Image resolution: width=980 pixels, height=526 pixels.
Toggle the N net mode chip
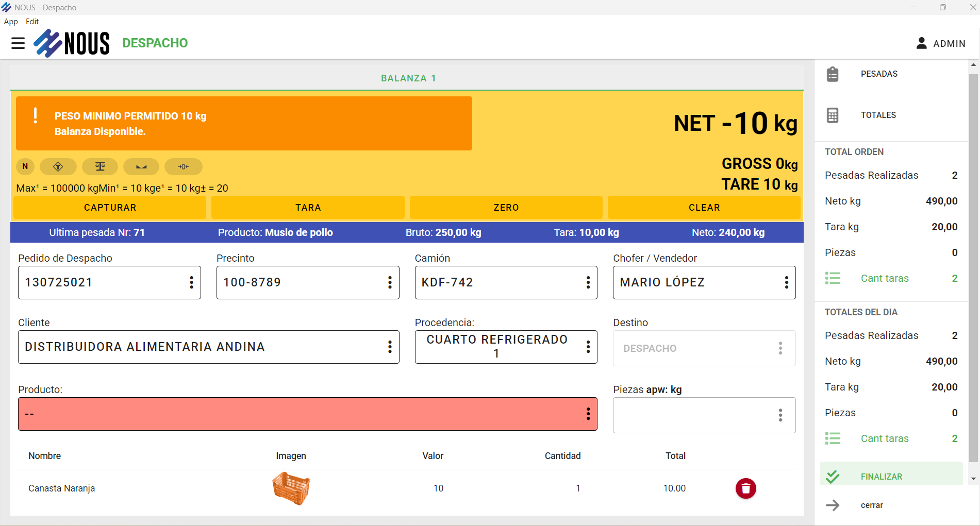25,166
